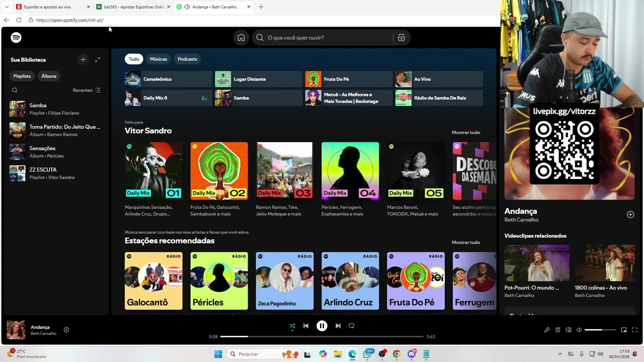Mute the Spotify volume speaker icon
Image resolution: width=644 pixels, height=362 pixels.
click(579, 330)
